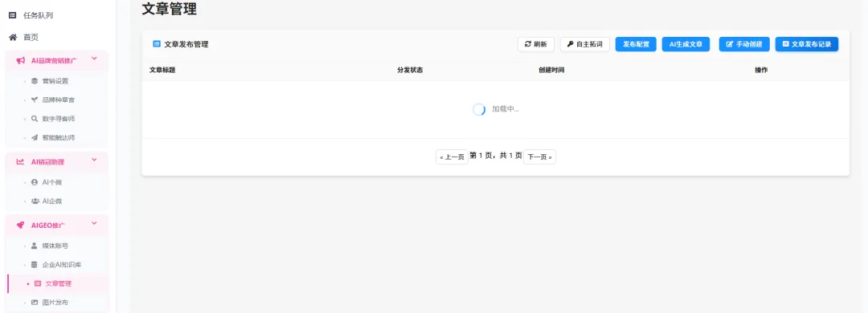Click the 分发状态 column header
The width and height of the screenshot is (868, 313).
[x=410, y=71]
